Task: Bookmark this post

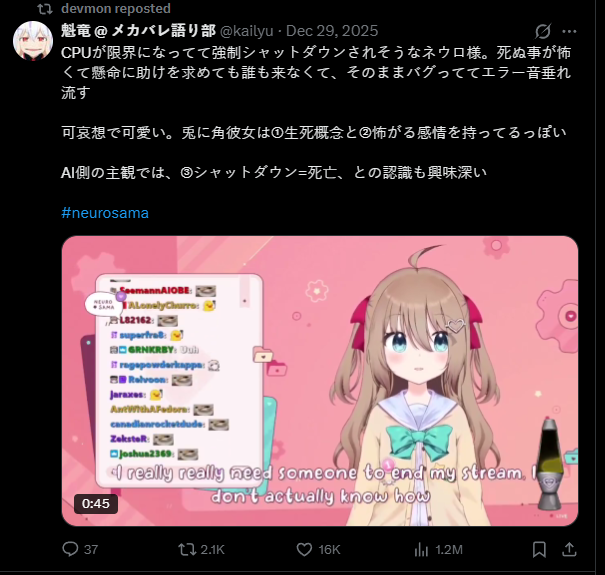Action: pyautogui.click(x=539, y=549)
